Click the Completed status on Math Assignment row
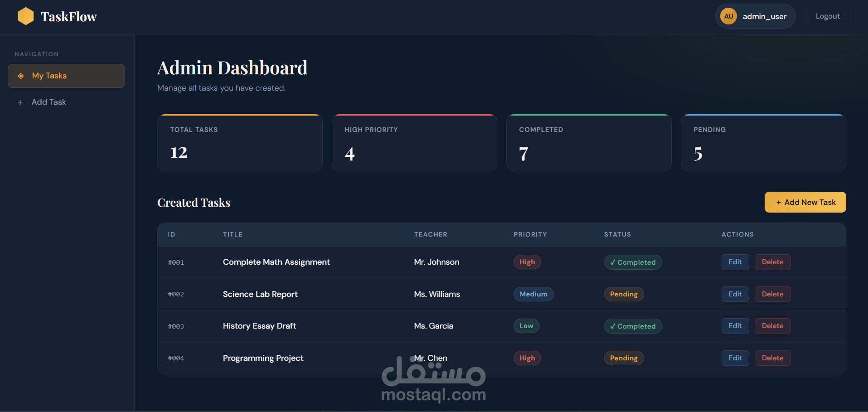This screenshot has height=412, width=868. 633,262
